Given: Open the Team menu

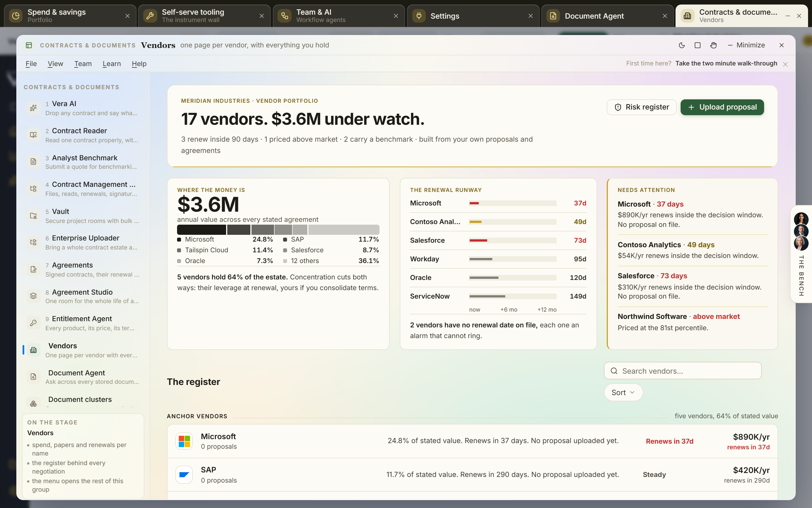Looking at the screenshot, I should 83,64.
